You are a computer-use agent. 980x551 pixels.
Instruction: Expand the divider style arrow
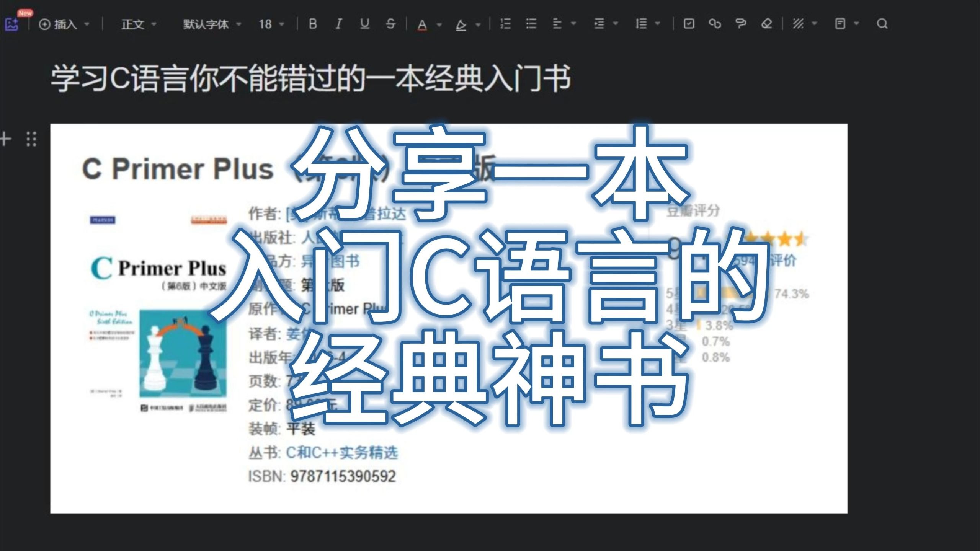point(815,24)
